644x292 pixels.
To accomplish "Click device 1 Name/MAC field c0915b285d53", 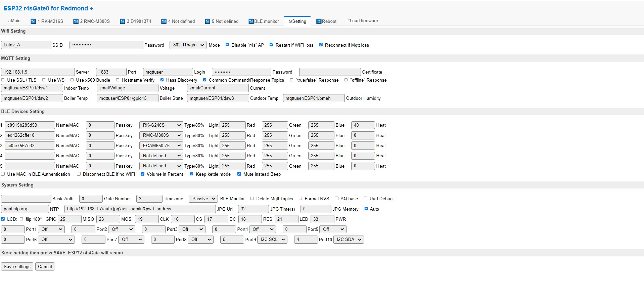I will (30, 125).
